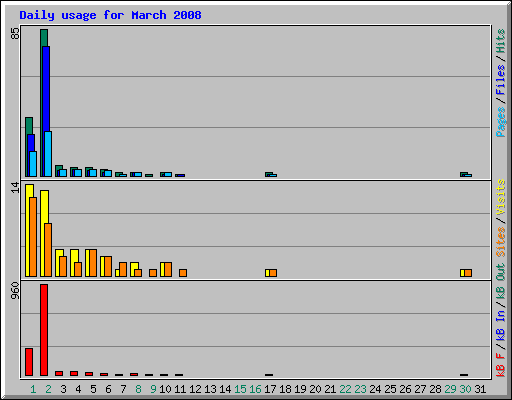
Task: Click the 'Visits' legend label
Action: [500, 197]
